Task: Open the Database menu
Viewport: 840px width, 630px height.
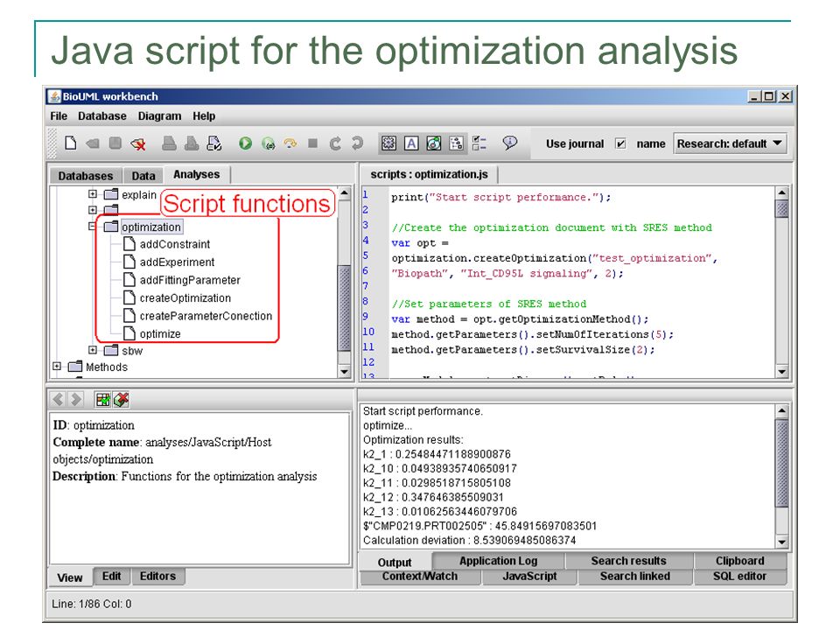Action: (102, 116)
